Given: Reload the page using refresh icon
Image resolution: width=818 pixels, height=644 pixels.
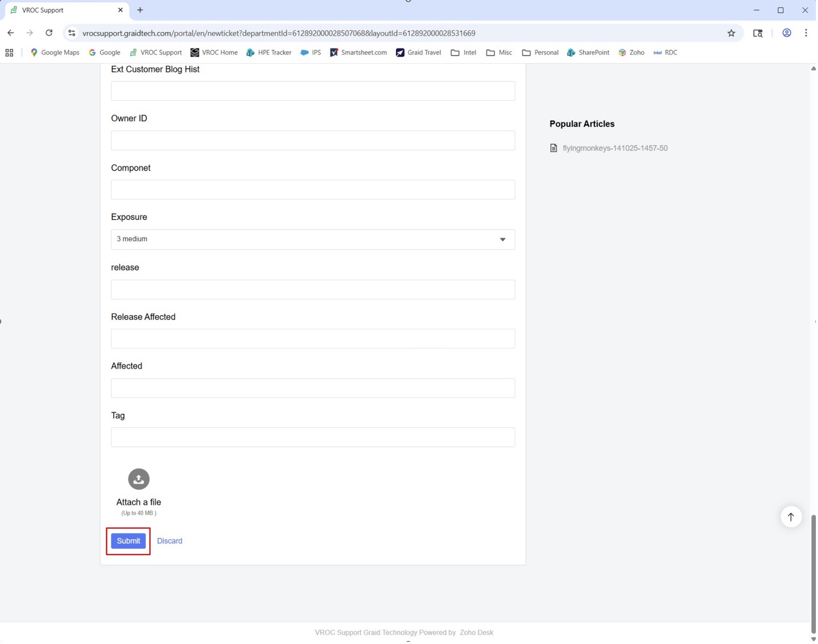Looking at the screenshot, I should coord(49,33).
